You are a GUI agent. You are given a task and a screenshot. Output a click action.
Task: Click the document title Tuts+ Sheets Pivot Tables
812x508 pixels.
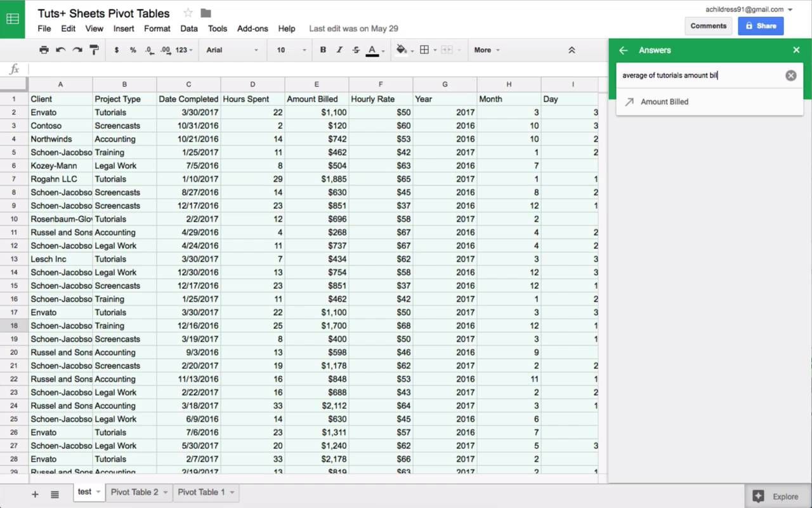tap(103, 13)
